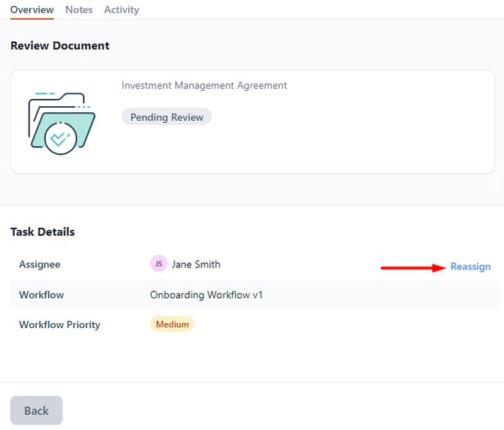Click the document folder checkmark icon
The height and width of the screenshot is (430, 504).
(62, 122)
